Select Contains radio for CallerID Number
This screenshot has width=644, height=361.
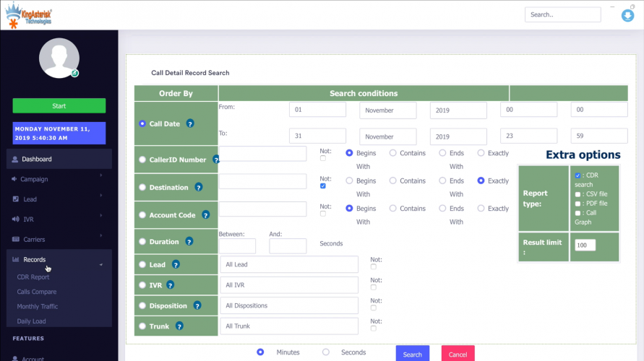click(x=393, y=153)
